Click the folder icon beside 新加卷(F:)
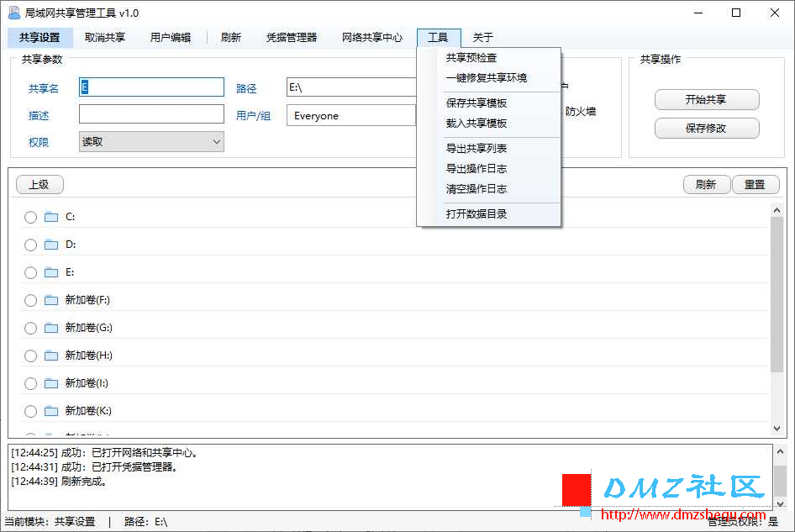The image size is (795, 532). pyautogui.click(x=51, y=300)
